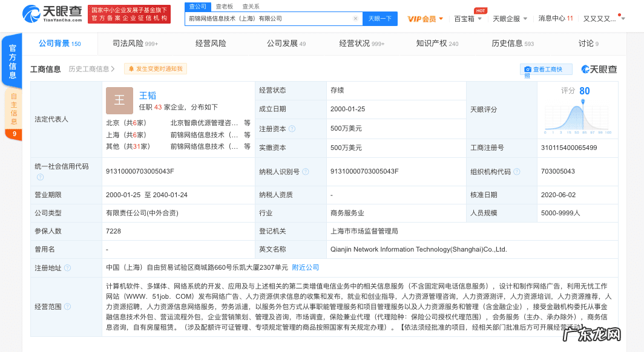Click the help icon beside 注册地址
The width and height of the screenshot is (644, 352).
(67, 267)
